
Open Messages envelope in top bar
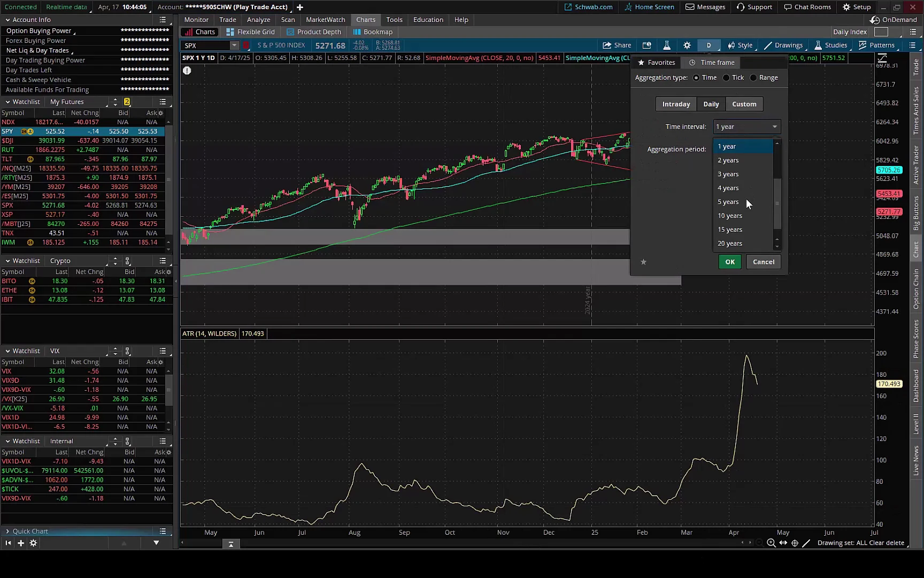click(x=705, y=7)
